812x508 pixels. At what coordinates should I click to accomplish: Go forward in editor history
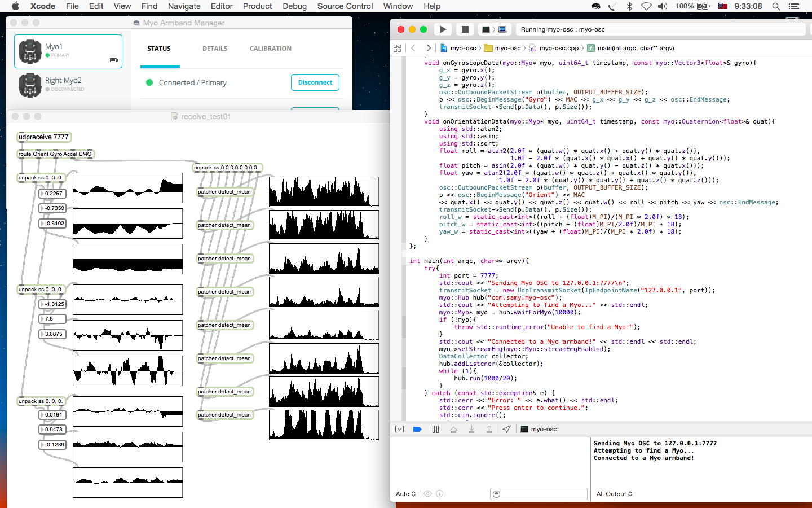point(429,48)
